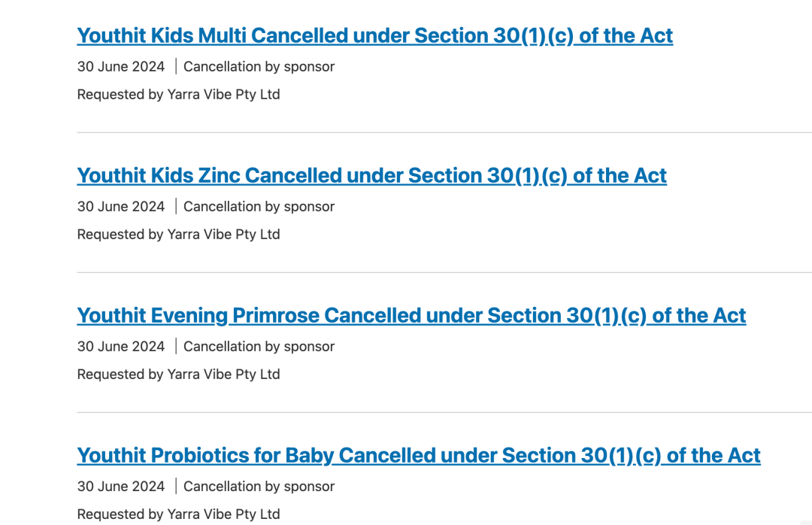Open the Youthit Probiotics for Baby link
This screenshot has width=812, height=525.
(419, 455)
